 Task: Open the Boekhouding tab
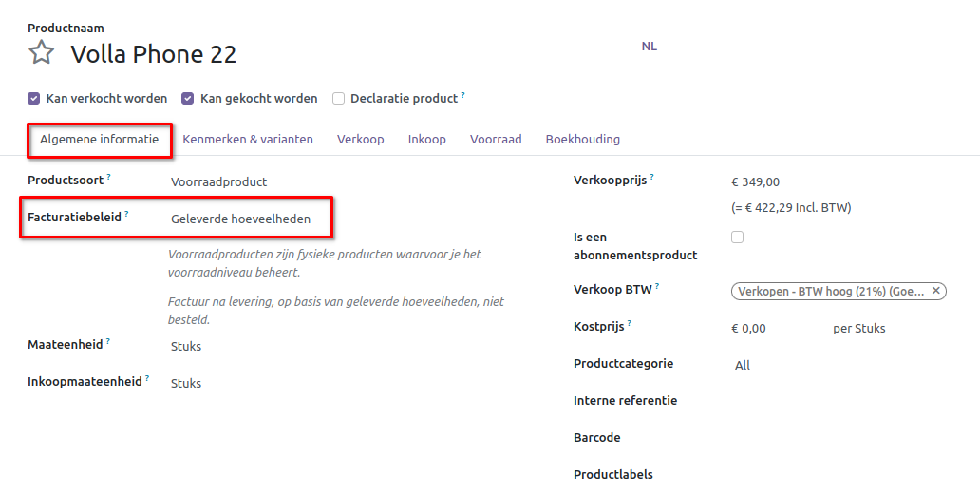click(x=582, y=139)
